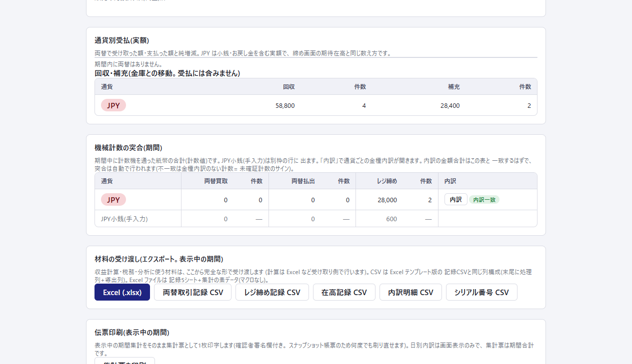Click レジ締め value 600 in 小銭 row
The width and height of the screenshot is (632, 364).
[391, 219]
